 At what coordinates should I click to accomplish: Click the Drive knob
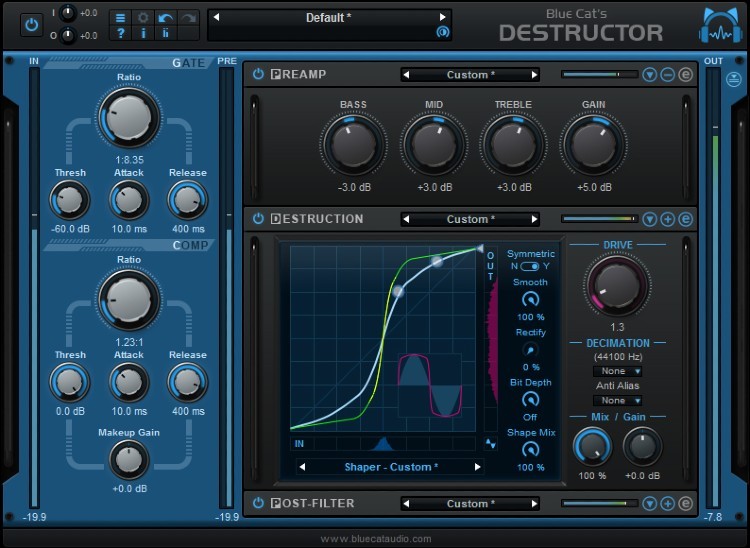click(616, 283)
